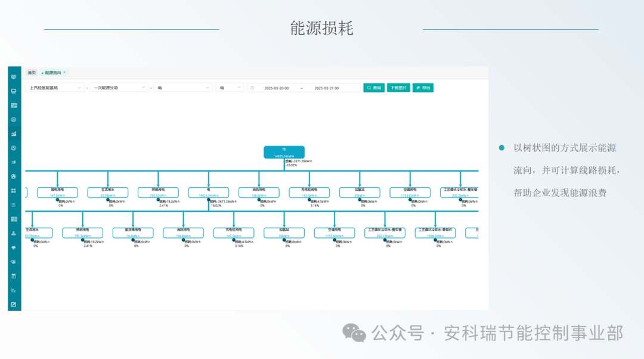Open the 电 energy type dropdown
Viewport: 644px width, 359px height.
[182, 87]
